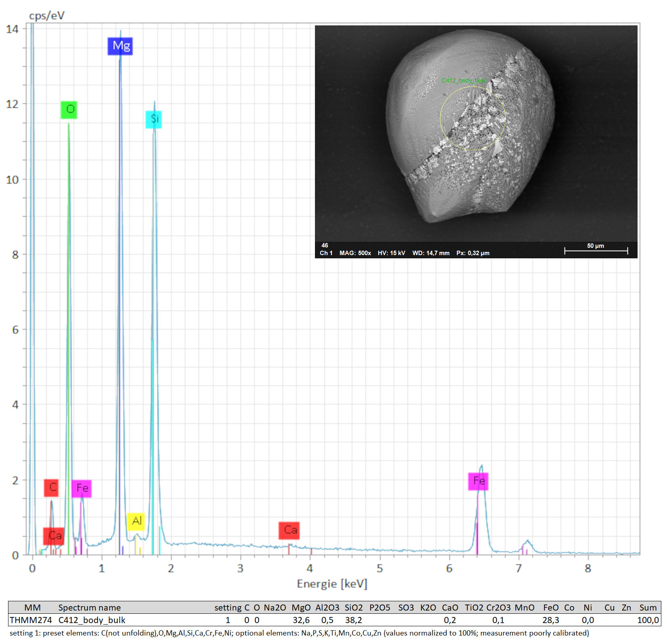The height and width of the screenshot is (644, 667).
Task: Click the blue Mg peak label
Action: click(120, 46)
